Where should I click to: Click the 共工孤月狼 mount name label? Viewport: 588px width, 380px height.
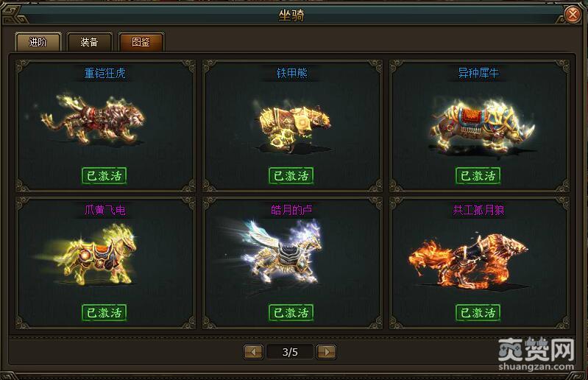pos(478,210)
